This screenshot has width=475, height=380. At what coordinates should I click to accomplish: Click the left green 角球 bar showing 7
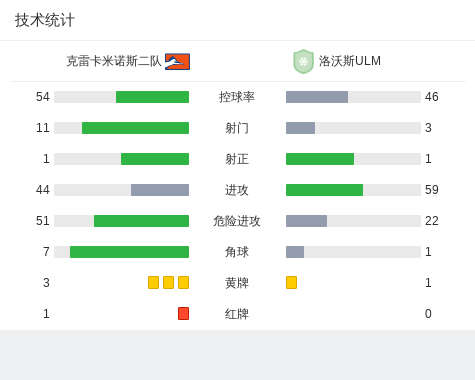129,252
